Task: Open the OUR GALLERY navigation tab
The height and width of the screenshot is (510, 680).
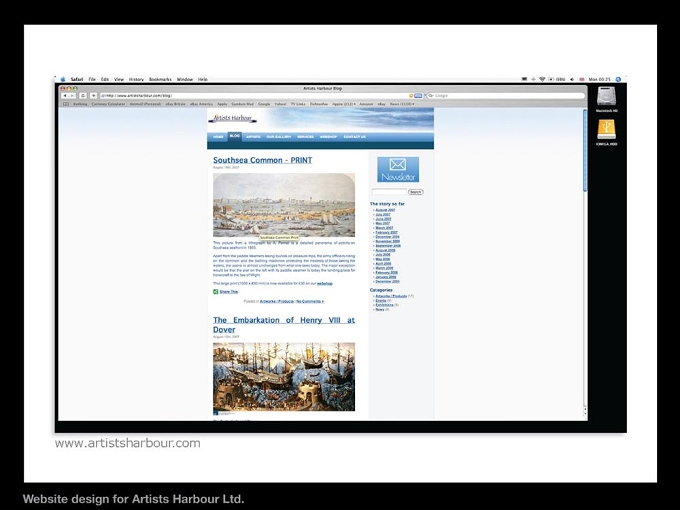Action: [x=278, y=137]
